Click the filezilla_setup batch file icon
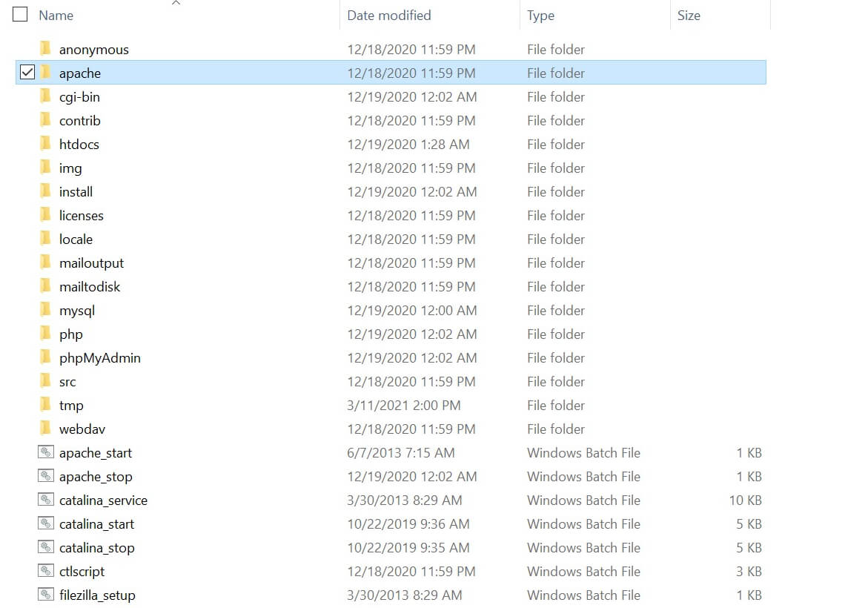 [46, 595]
